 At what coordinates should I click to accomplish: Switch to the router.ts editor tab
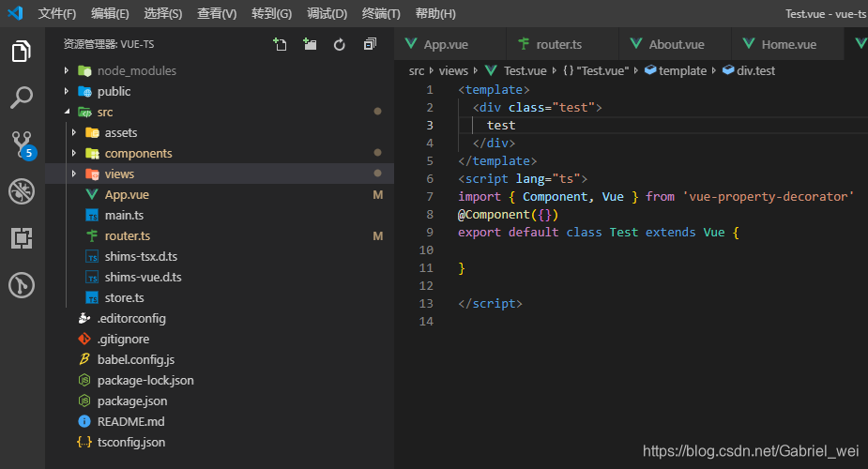[562, 44]
